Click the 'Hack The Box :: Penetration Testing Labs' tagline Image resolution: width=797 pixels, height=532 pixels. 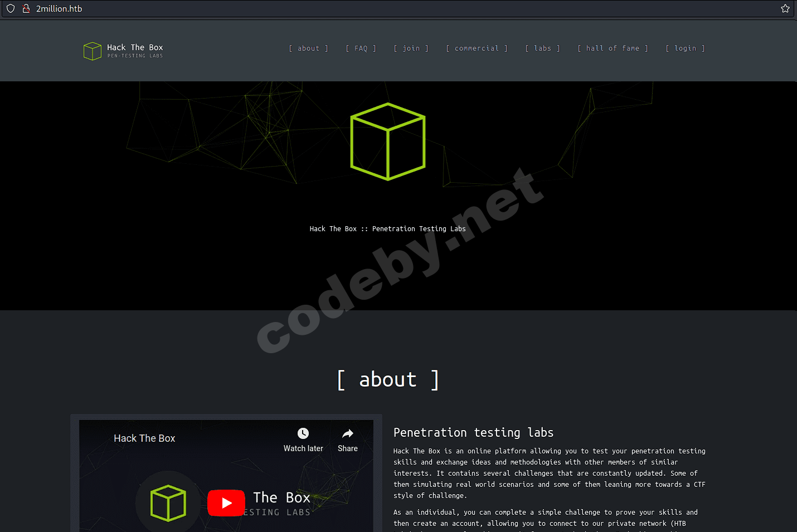tap(388, 229)
